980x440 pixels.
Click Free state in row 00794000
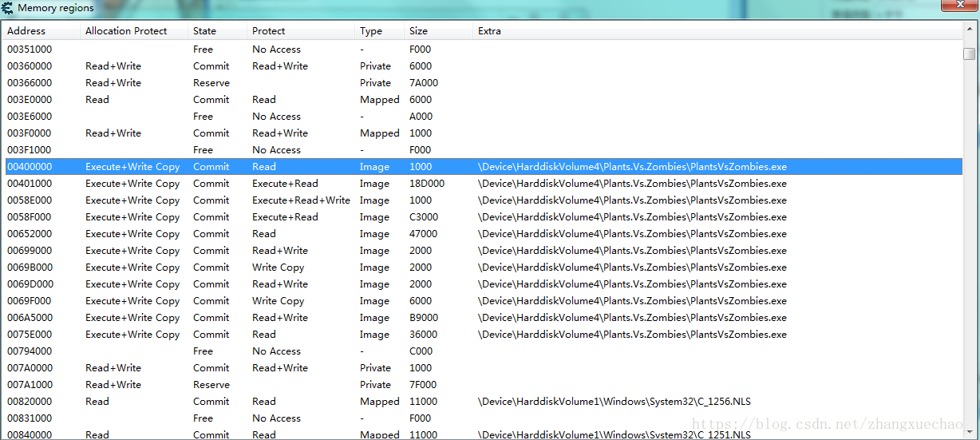pos(204,351)
